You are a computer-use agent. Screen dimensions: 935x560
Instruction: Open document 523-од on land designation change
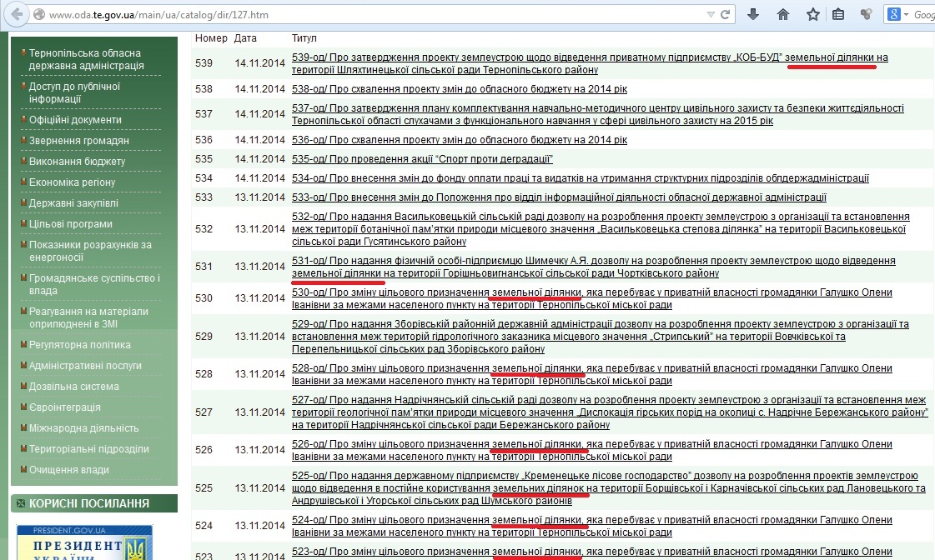(592, 552)
